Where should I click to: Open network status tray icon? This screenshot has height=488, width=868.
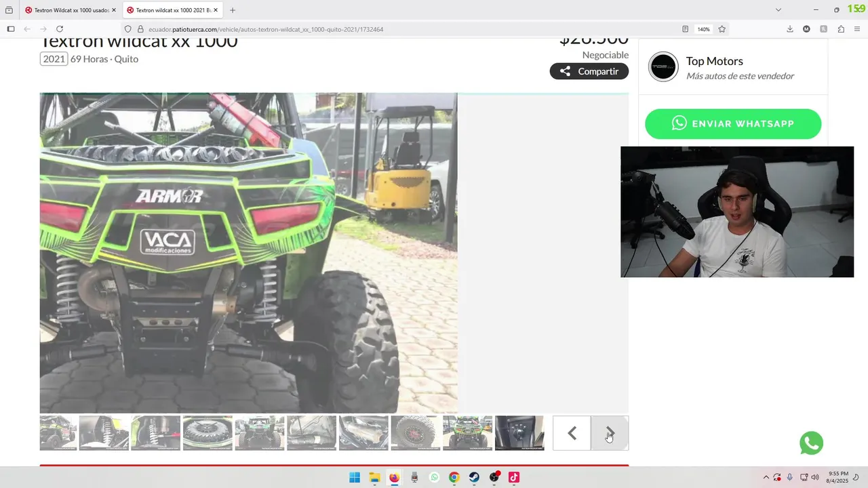[804, 477]
